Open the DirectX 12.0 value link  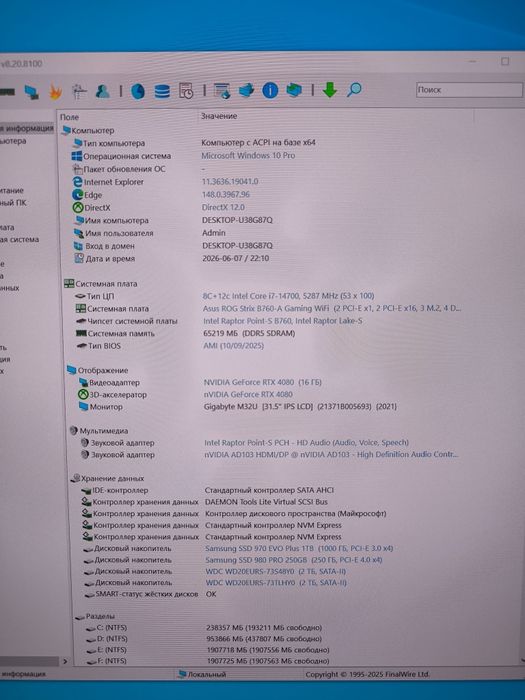point(223,207)
